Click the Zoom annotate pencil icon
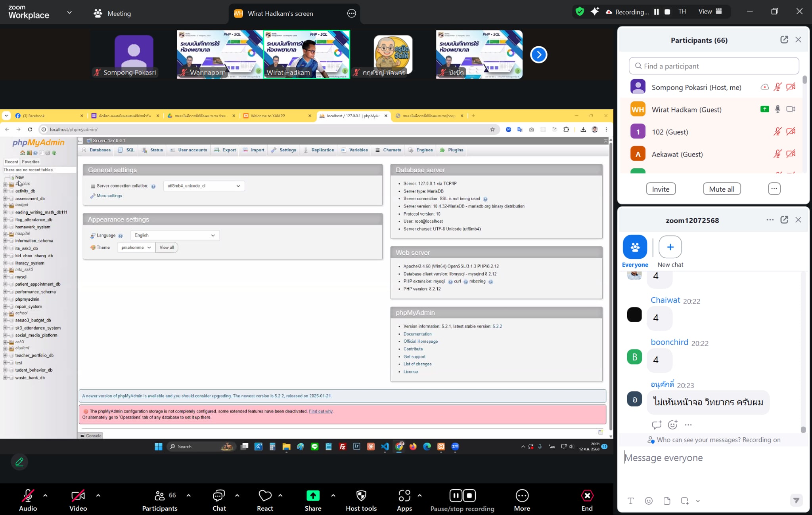This screenshot has width=812, height=515. (x=19, y=462)
